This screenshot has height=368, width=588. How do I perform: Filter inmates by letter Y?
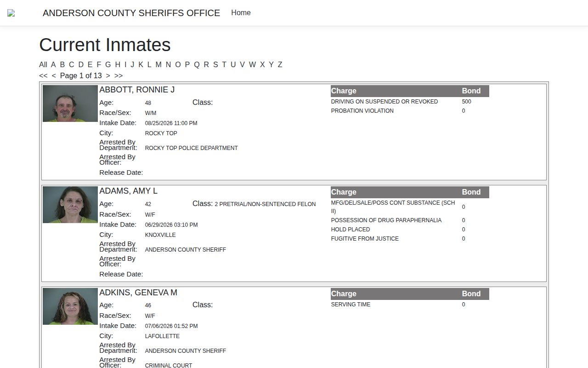271,64
